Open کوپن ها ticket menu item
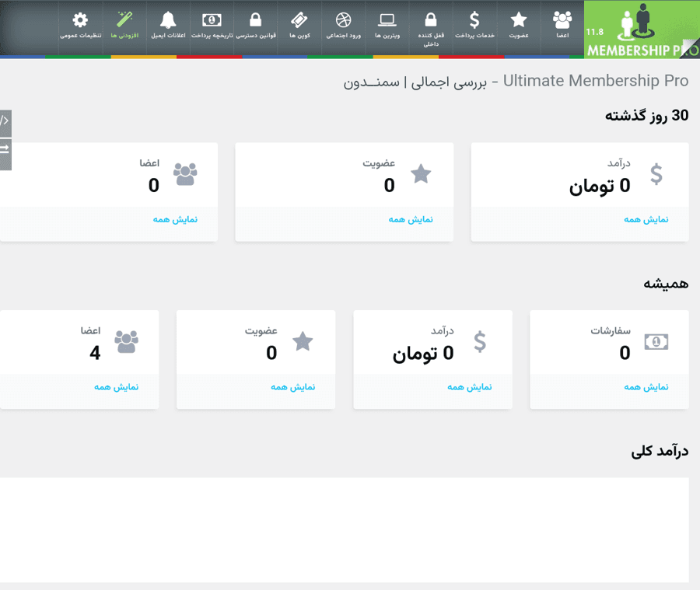The width and height of the screenshot is (700, 590). (x=299, y=26)
